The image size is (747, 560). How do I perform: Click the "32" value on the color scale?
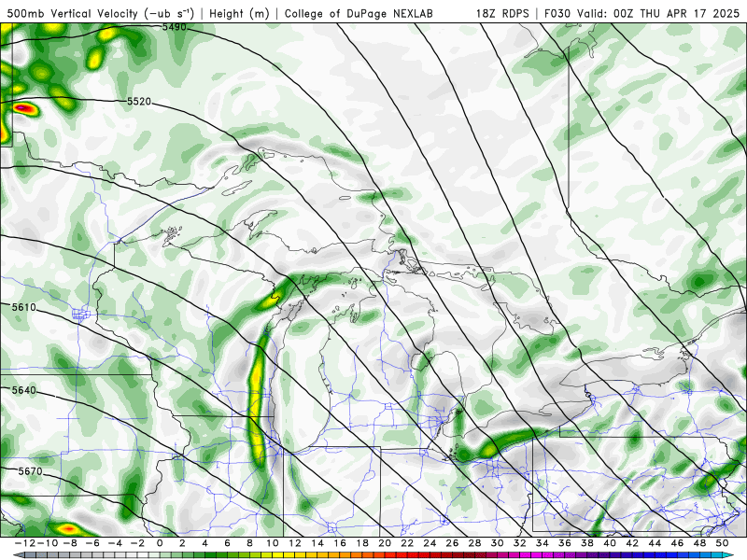[x=520, y=543]
